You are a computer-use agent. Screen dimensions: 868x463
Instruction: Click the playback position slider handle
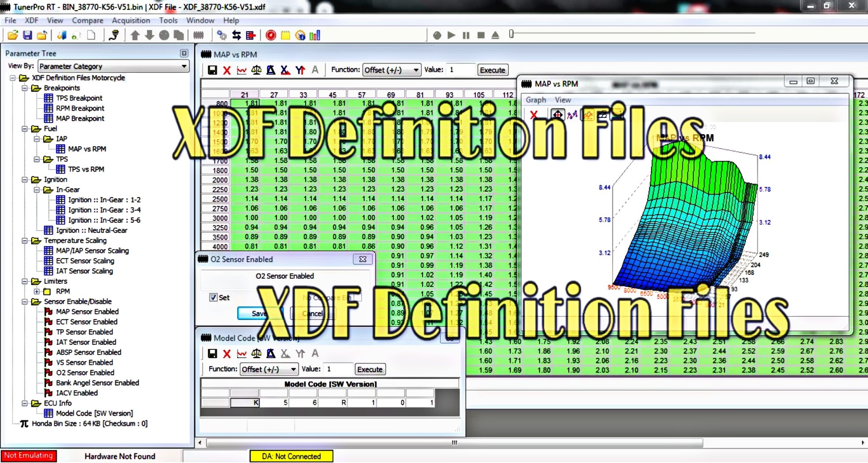coord(511,33)
